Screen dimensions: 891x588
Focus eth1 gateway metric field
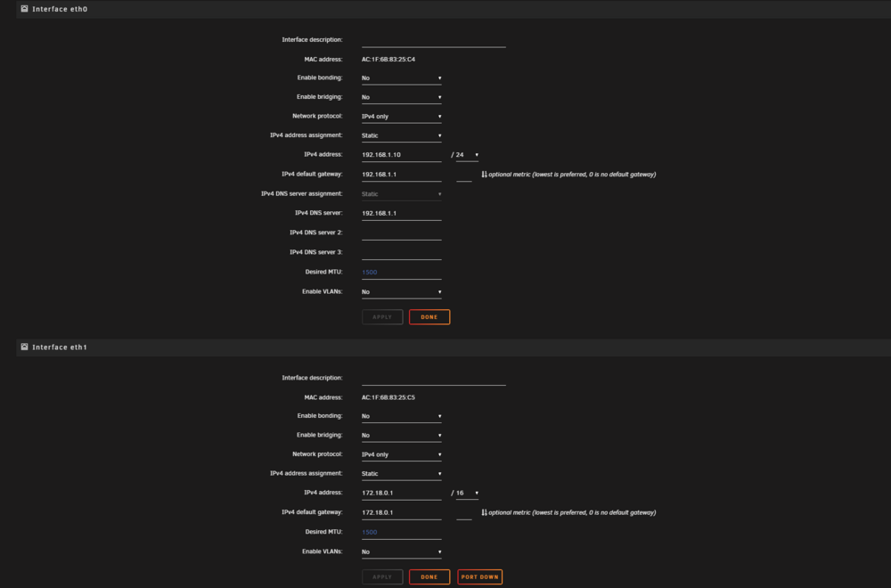[x=463, y=513]
